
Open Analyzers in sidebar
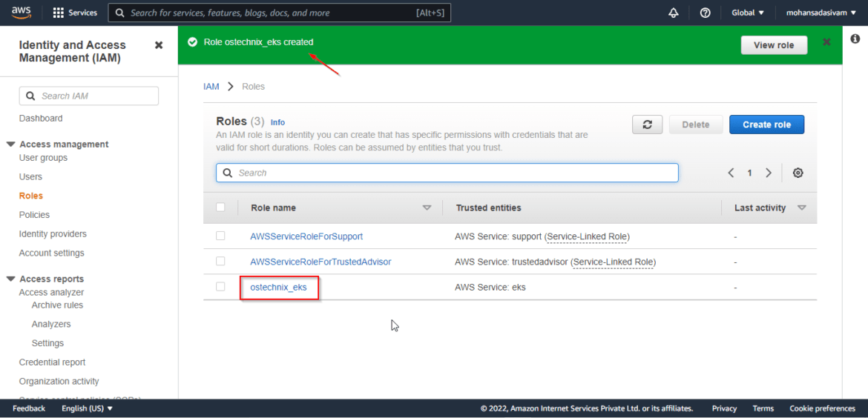(x=51, y=324)
